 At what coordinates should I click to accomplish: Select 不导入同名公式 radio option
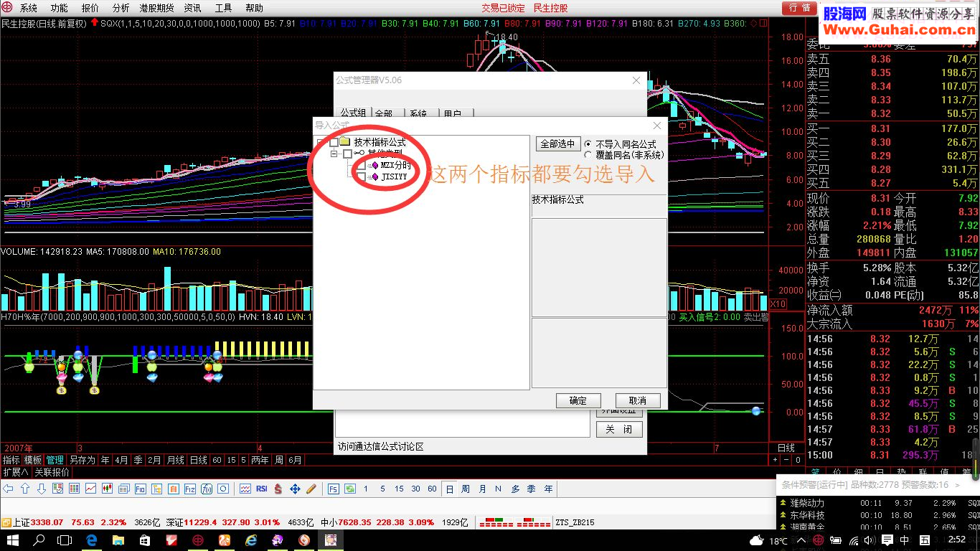[589, 143]
